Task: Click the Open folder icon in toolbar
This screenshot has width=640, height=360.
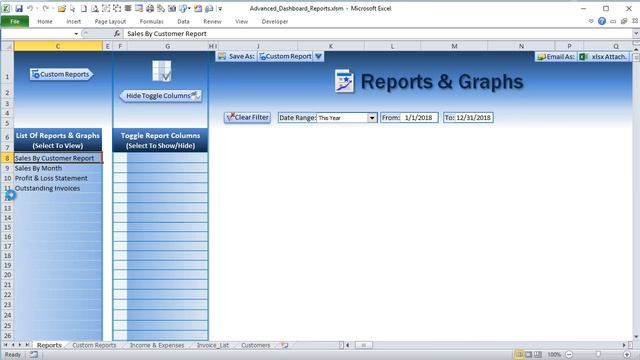Action: (x=62, y=9)
